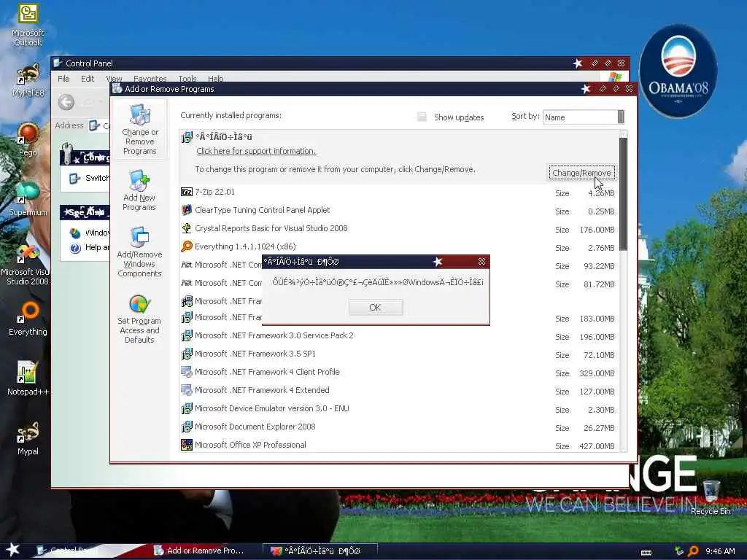Click the Control Panel Back arrow button

66,102
